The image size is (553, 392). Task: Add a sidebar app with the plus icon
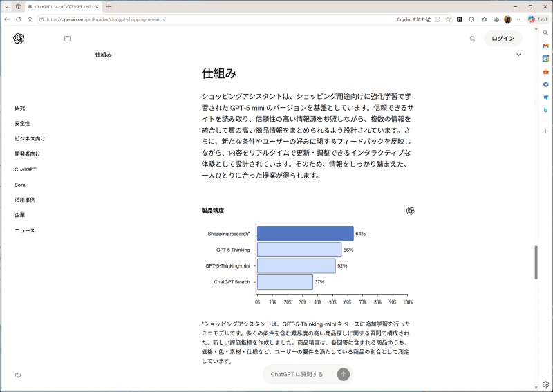[545, 131]
